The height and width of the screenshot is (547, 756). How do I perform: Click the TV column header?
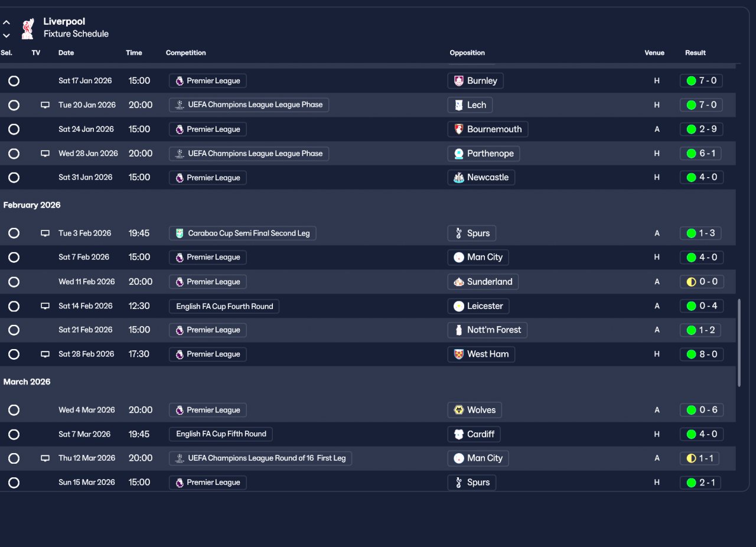(x=36, y=53)
